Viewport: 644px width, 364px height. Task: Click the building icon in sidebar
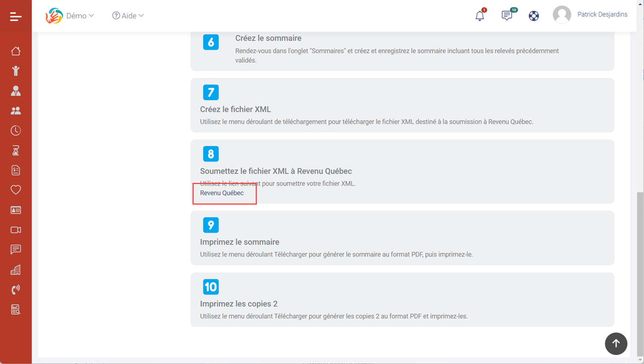click(16, 270)
